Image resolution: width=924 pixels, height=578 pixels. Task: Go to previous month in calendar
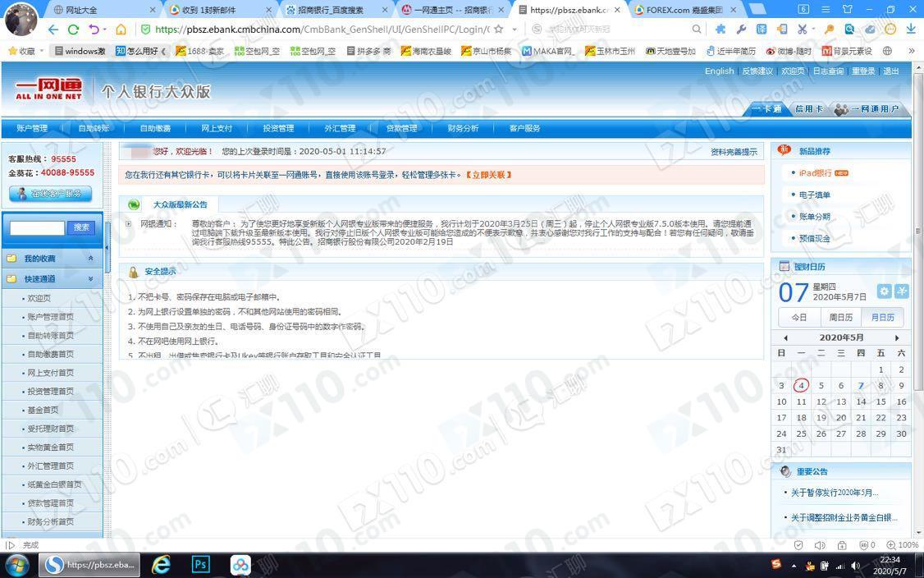785,338
